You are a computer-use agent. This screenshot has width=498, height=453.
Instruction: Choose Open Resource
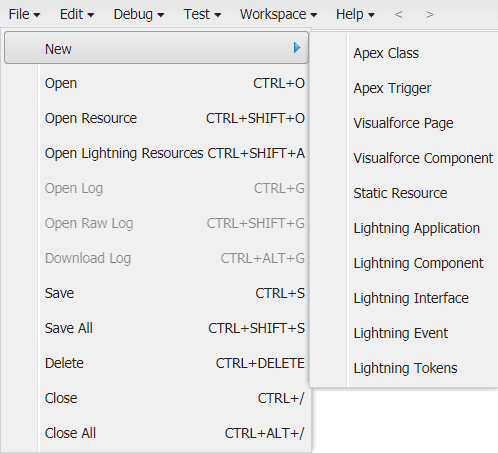(x=175, y=118)
